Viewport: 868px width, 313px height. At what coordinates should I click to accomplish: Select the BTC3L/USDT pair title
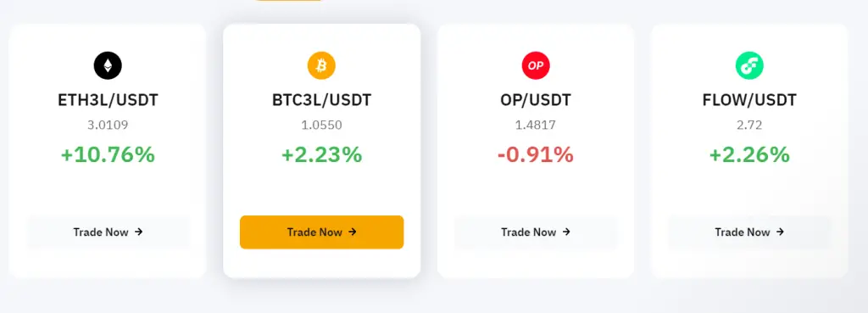click(321, 100)
